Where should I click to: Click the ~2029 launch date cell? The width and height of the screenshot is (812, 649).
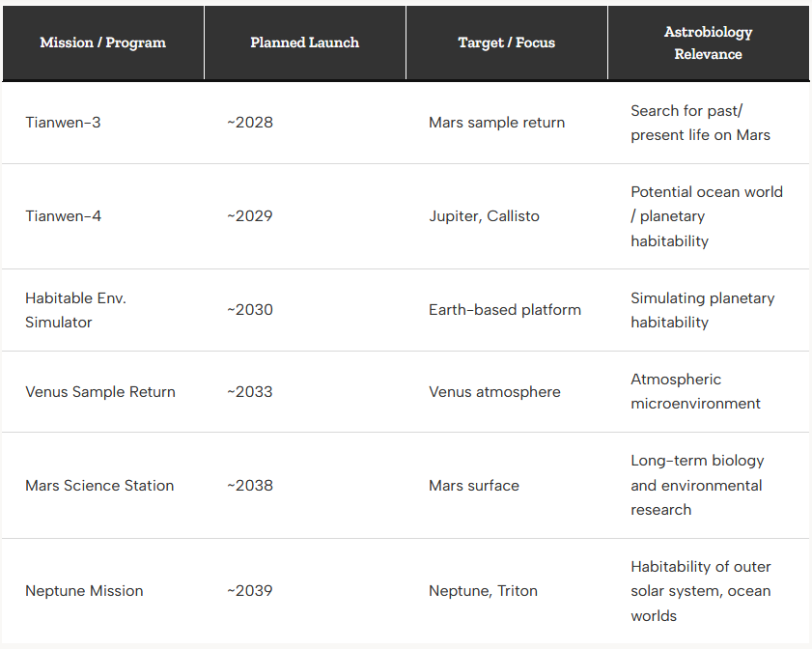point(305,216)
